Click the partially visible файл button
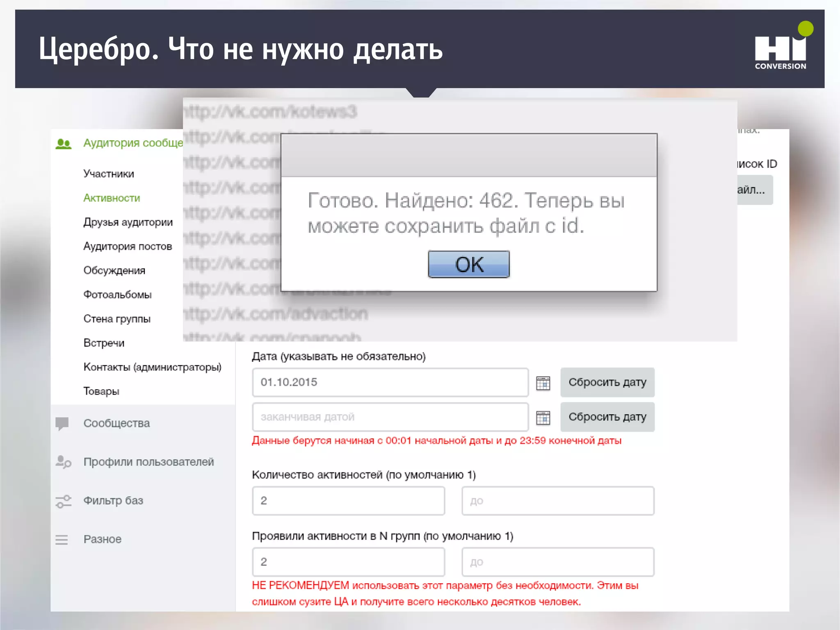The width and height of the screenshot is (840, 630). (x=755, y=190)
